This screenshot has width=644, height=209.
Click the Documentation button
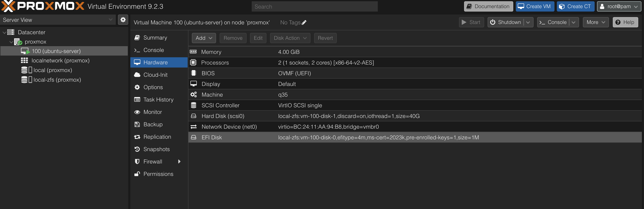pos(488,6)
